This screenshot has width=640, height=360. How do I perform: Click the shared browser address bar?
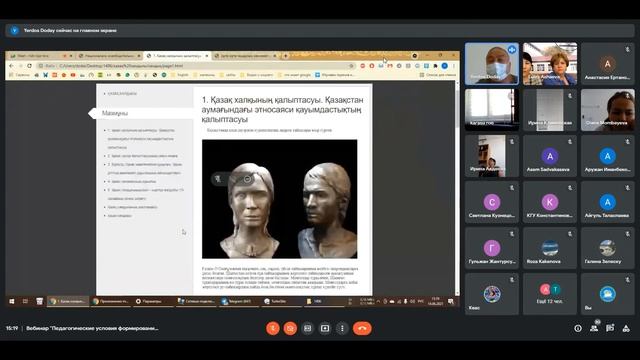point(196,66)
